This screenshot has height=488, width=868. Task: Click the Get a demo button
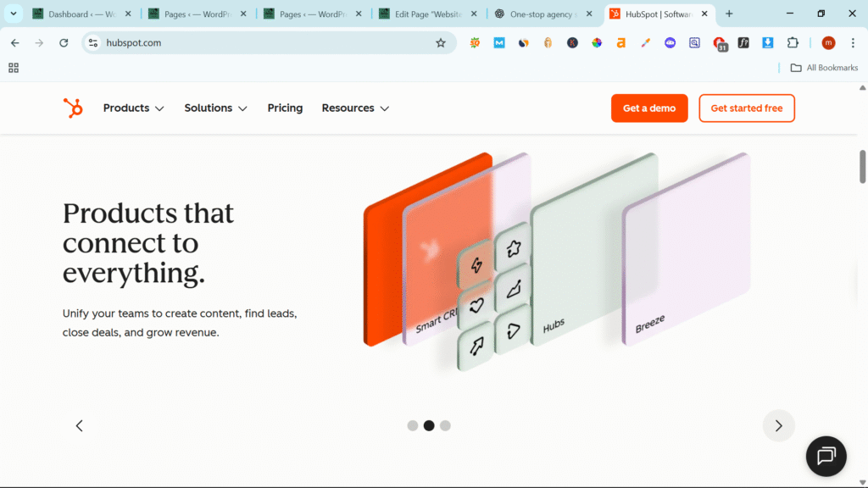click(x=649, y=108)
